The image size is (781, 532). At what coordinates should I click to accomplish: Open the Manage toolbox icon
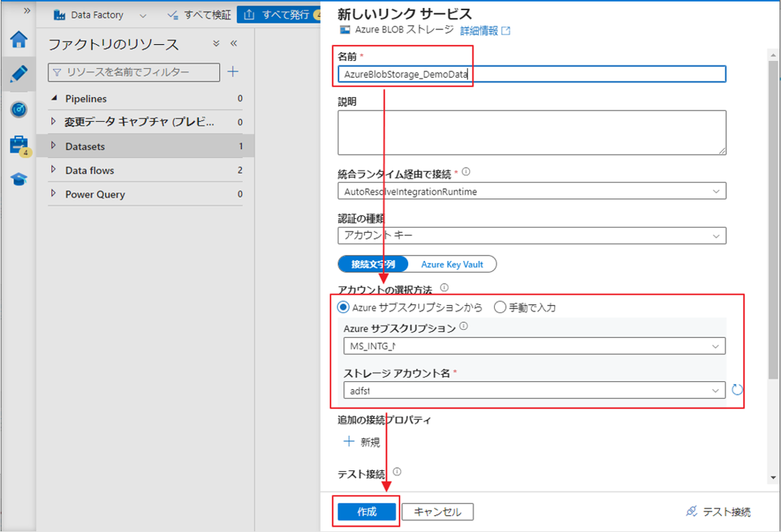(18, 145)
